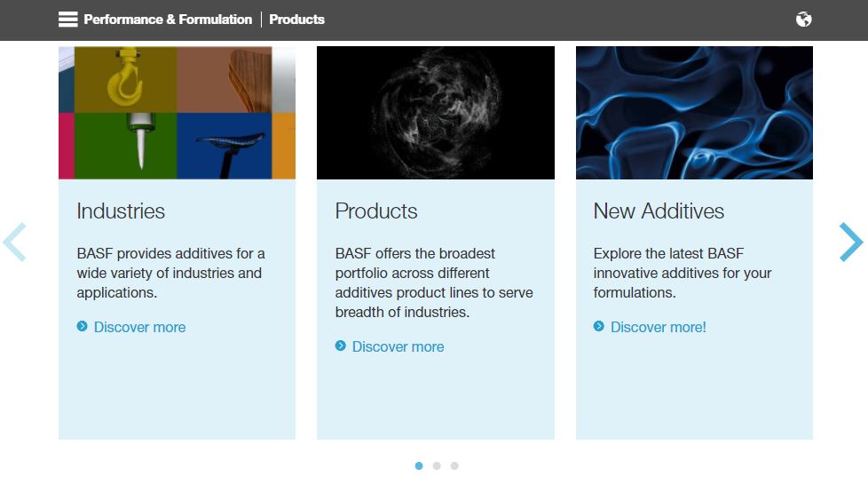Image resolution: width=868 pixels, height=477 pixels.
Task: Select the third carousel pagination dot
Action: (x=454, y=465)
